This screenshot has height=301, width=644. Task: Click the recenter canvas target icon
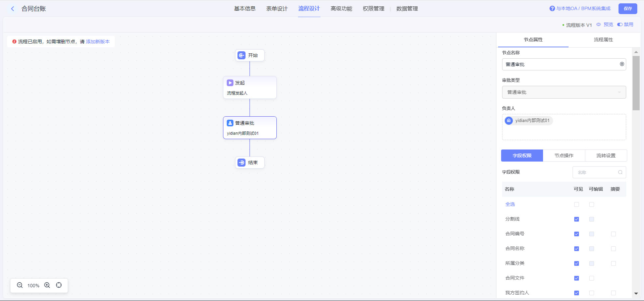pyautogui.click(x=59, y=285)
